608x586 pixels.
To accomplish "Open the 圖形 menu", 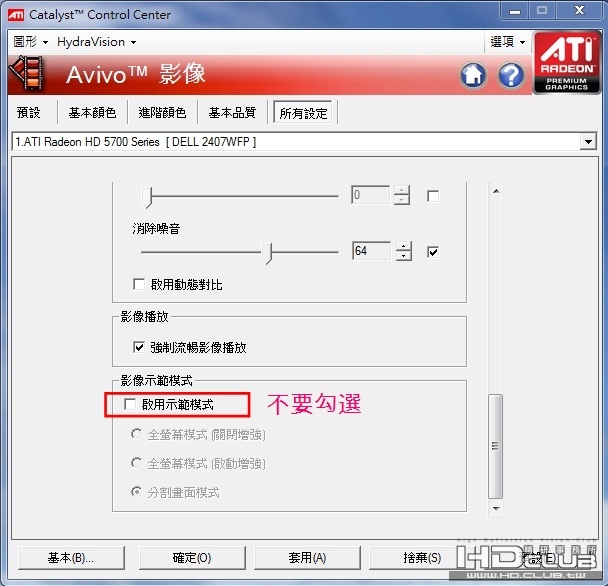I will tap(30, 41).
